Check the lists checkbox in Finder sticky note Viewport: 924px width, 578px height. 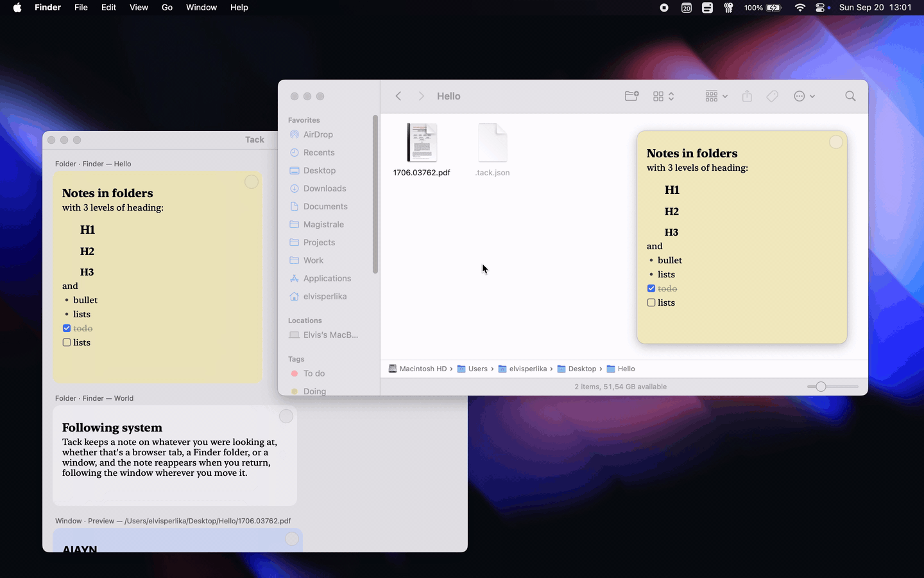tap(651, 302)
